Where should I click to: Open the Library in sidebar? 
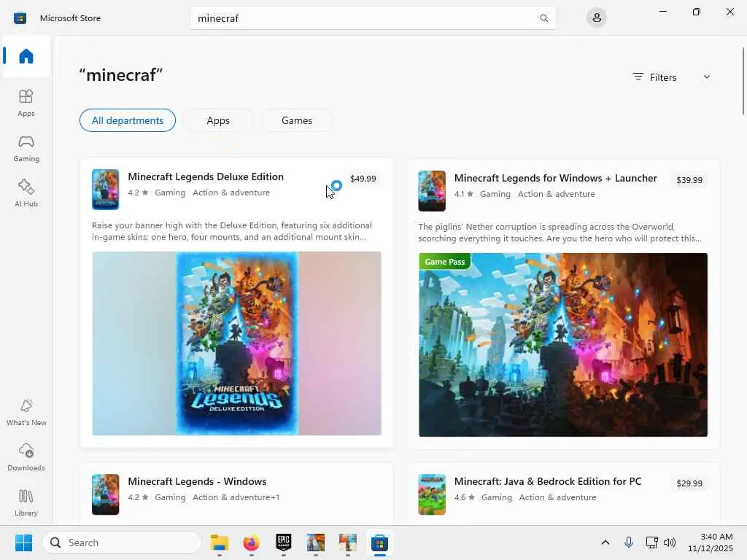click(x=26, y=502)
